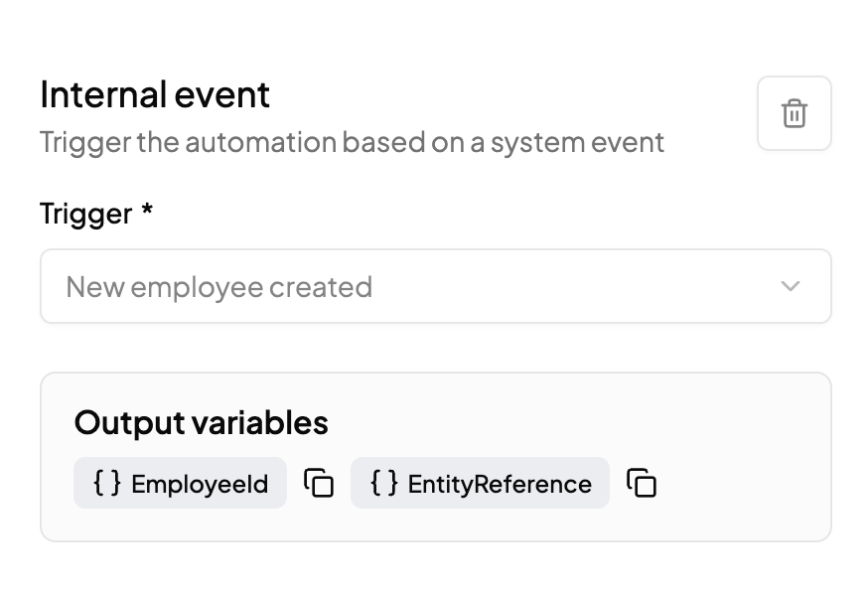
Task: Click the "New employee created" placeholder text
Action: [218, 287]
